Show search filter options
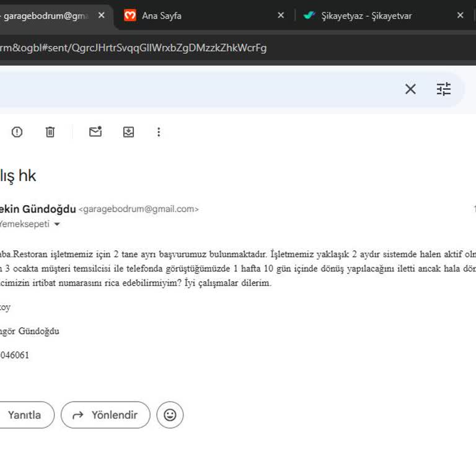 (x=444, y=89)
